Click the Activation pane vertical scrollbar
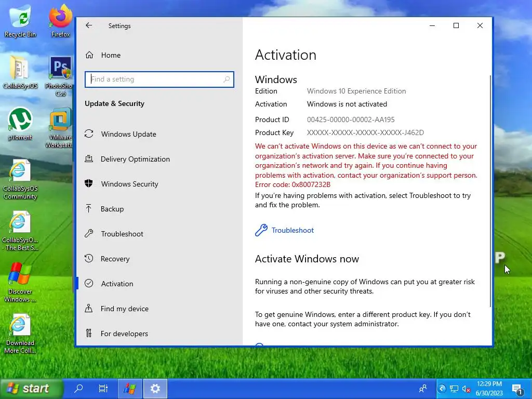532x399 pixels. point(490,191)
